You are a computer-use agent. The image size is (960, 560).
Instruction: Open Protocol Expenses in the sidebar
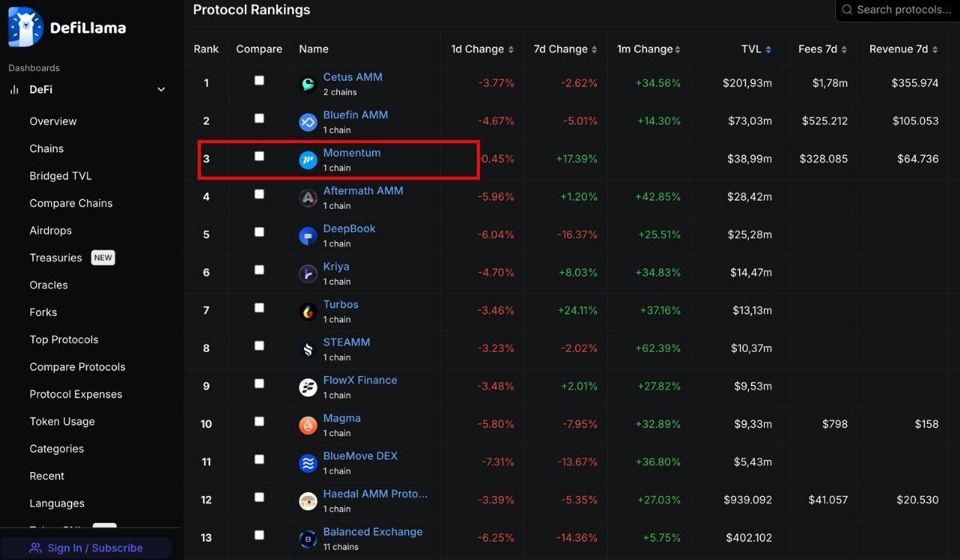[x=76, y=394]
